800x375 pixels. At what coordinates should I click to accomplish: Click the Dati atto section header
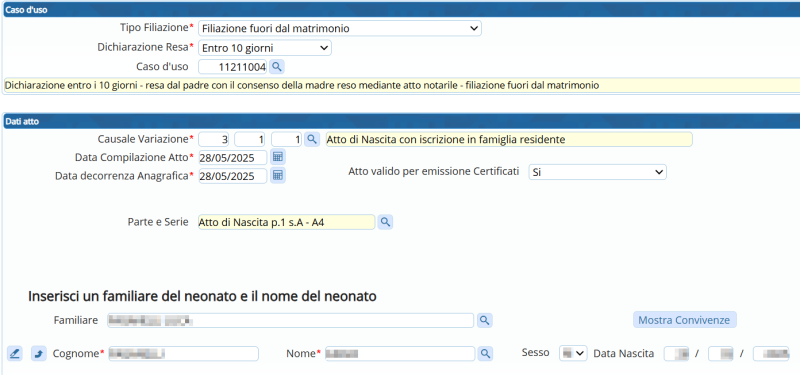coord(401,121)
